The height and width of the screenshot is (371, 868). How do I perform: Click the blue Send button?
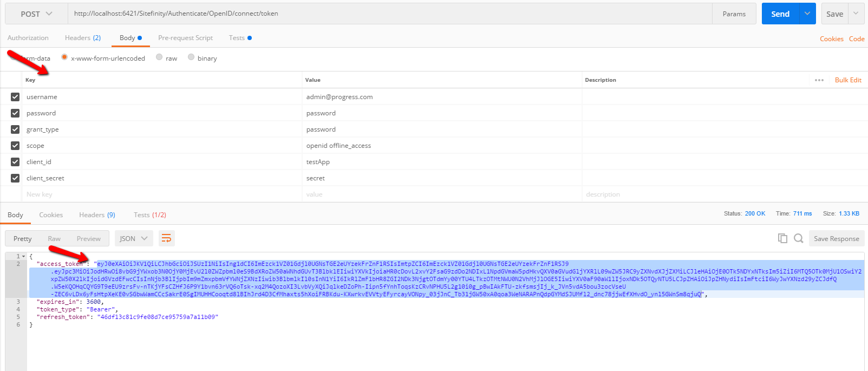(x=780, y=14)
